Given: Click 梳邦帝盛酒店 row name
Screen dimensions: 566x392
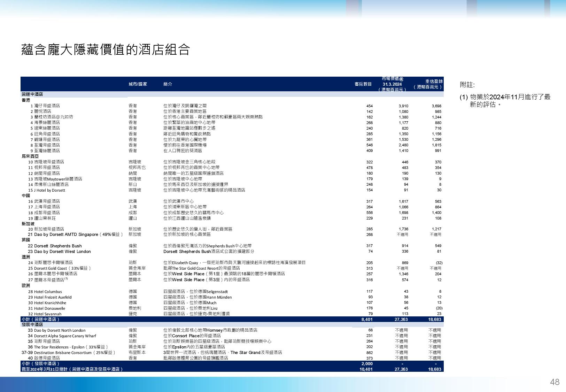Looking at the screenshot, I should [x=47, y=167].
